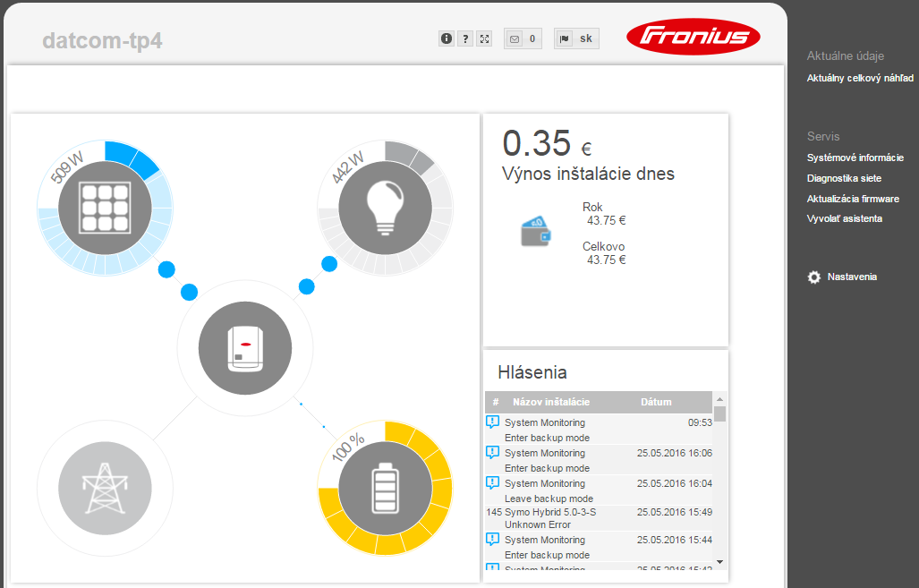Select the battery storage icon
Image resolution: width=919 pixels, height=588 pixels.
(x=385, y=489)
